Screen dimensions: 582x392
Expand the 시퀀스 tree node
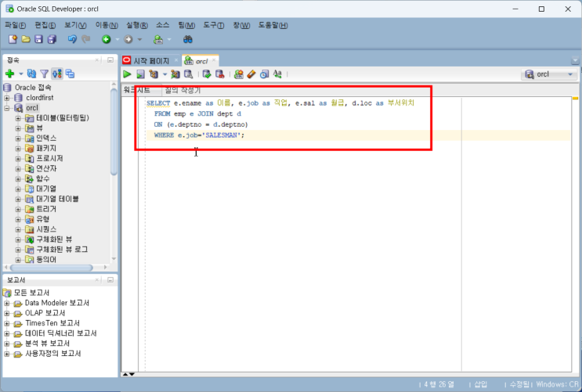(18, 229)
